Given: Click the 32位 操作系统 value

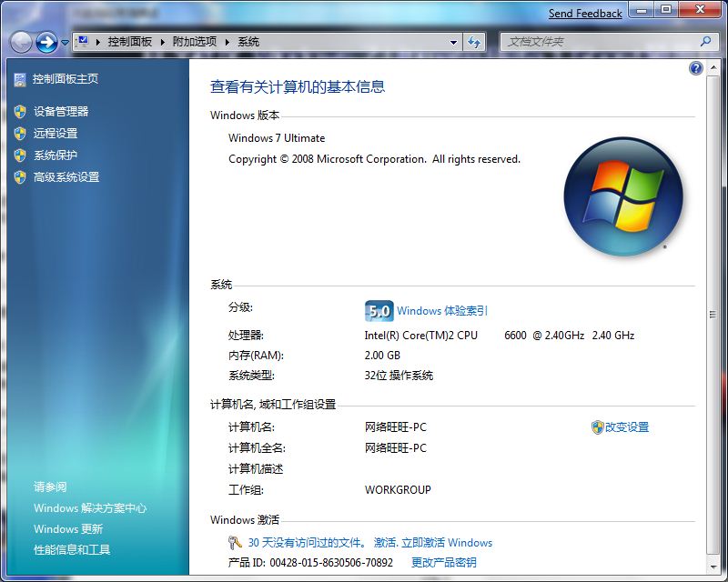Looking at the screenshot, I should coord(399,376).
